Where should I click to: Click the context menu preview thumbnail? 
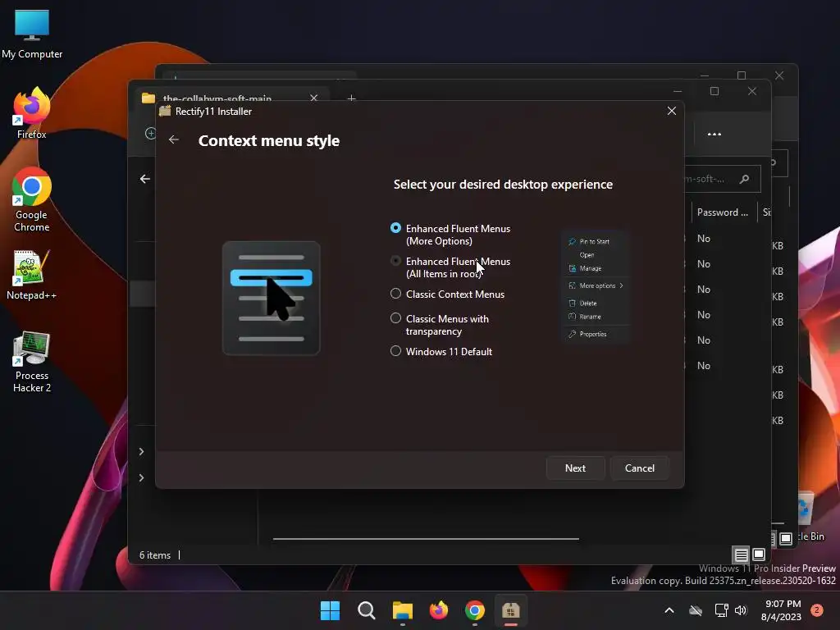click(596, 287)
